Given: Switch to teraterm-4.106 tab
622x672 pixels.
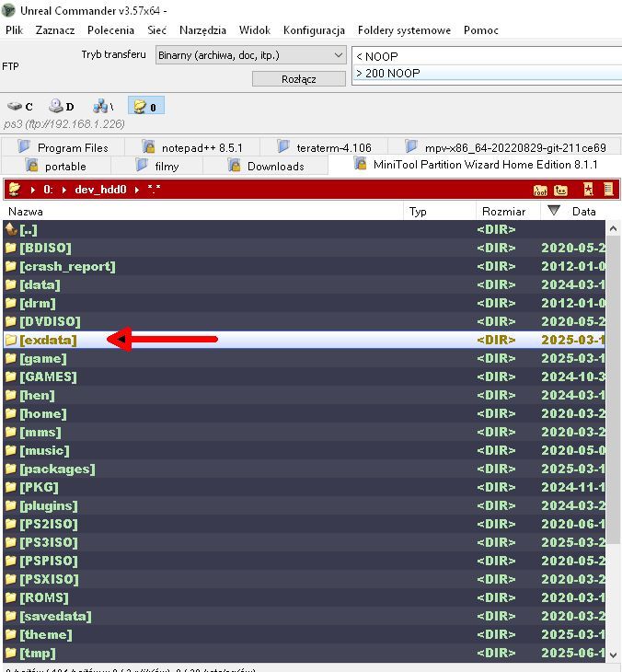Looking at the screenshot, I should pyautogui.click(x=324, y=147).
